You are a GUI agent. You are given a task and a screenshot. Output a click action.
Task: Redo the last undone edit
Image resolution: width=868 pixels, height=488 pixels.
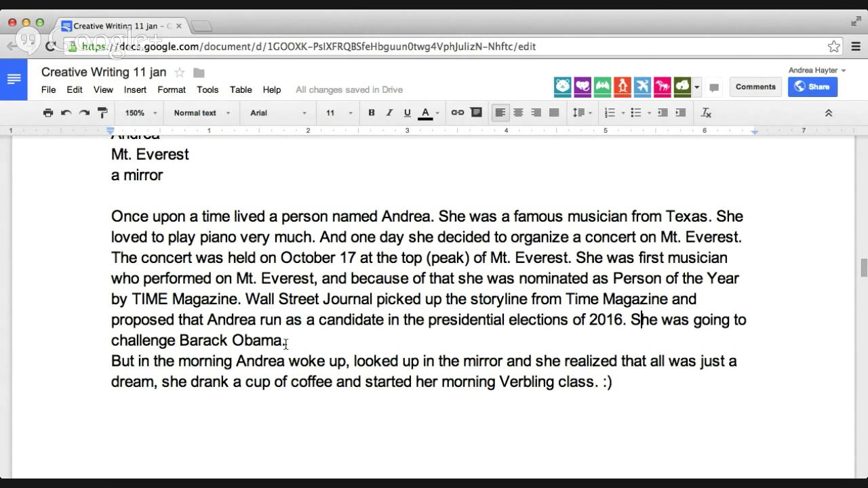coord(84,113)
